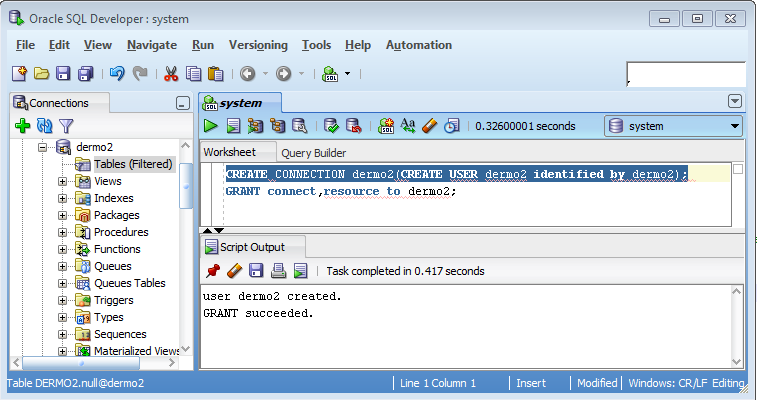Select Tables (Filtered) tree item
Viewport: 757px width, 400px height.
(x=133, y=164)
